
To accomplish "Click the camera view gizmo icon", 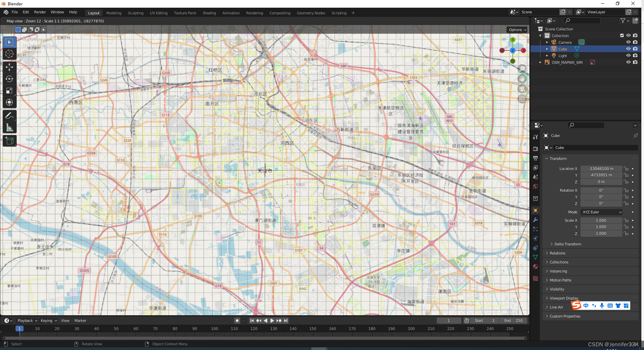I will click(522, 89).
